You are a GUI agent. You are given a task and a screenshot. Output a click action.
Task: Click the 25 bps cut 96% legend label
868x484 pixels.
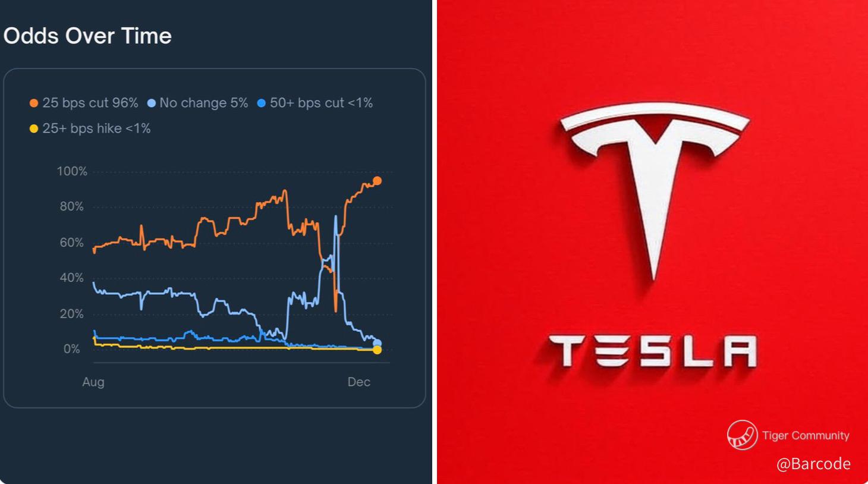click(90, 103)
